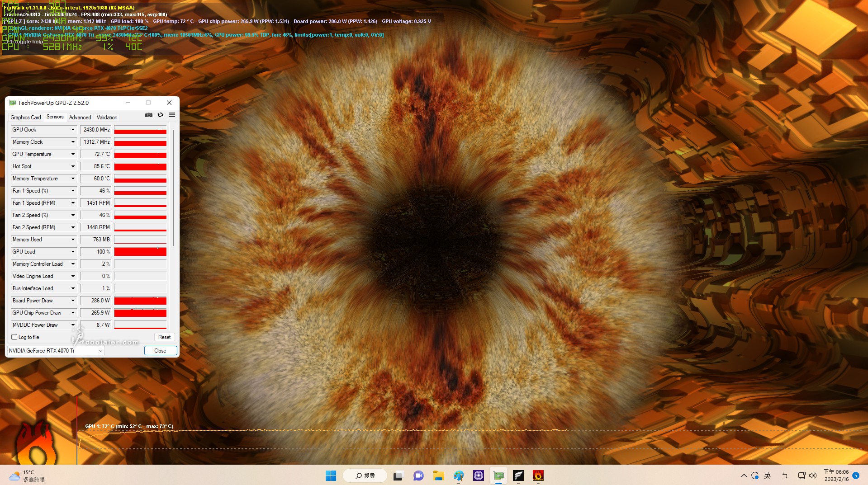
Task: Switch to GPU-Z via its taskbar icon
Action: click(498, 476)
